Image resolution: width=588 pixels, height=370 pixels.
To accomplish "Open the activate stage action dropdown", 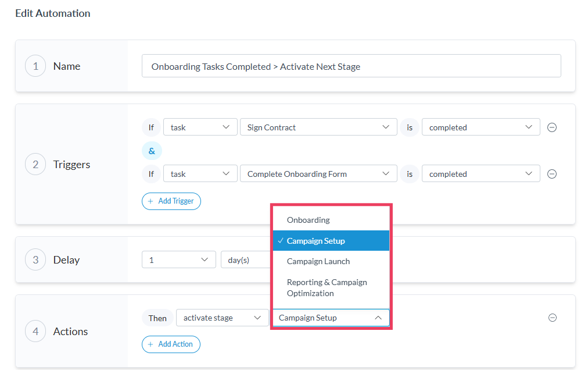I will (223, 318).
